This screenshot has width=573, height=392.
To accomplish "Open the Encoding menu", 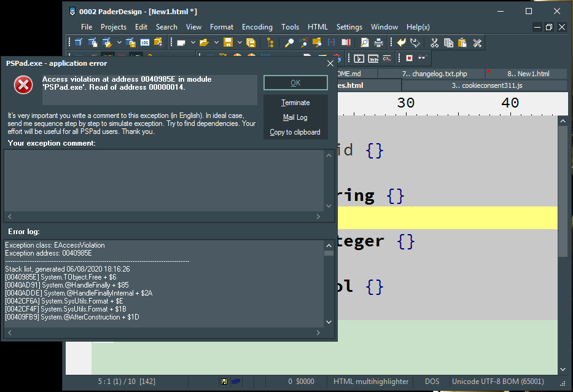I will click(x=257, y=27).
